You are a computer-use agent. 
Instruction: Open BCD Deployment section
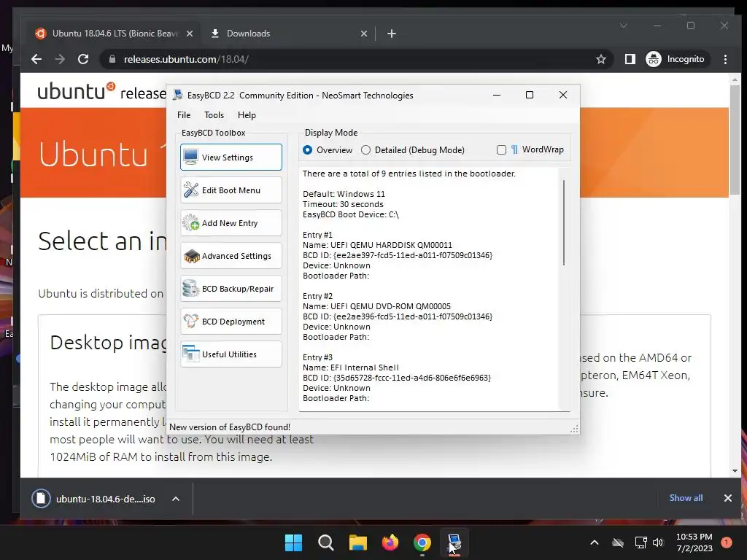[231, 322]
